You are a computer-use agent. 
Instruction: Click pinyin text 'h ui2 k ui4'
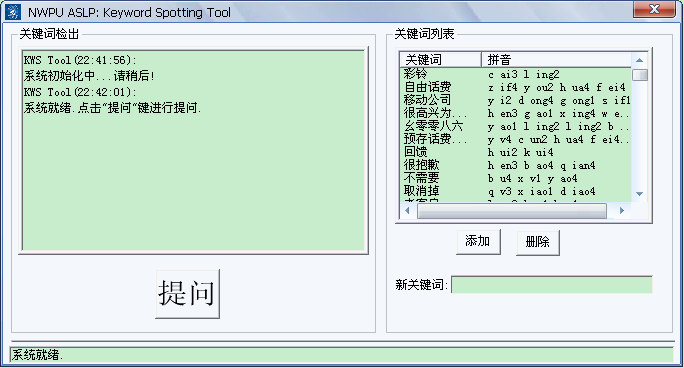pos(521,152)
